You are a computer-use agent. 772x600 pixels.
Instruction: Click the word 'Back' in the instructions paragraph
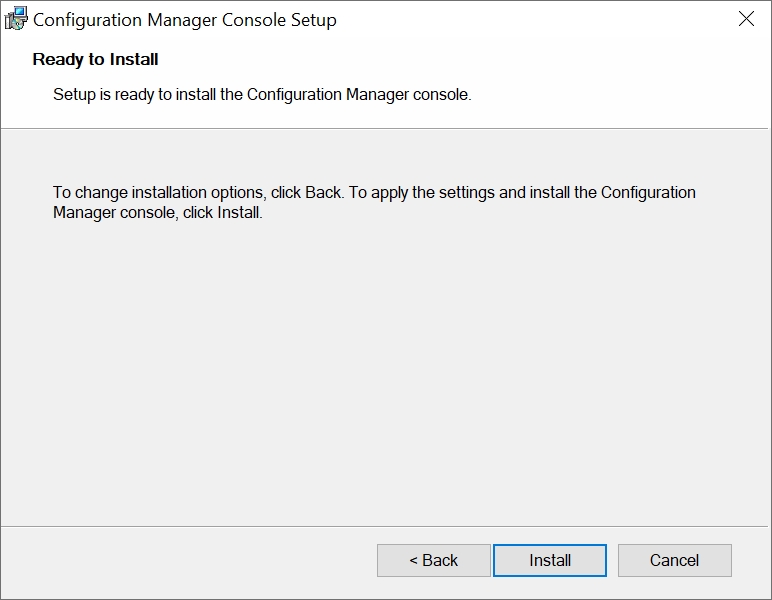[323, 192]
